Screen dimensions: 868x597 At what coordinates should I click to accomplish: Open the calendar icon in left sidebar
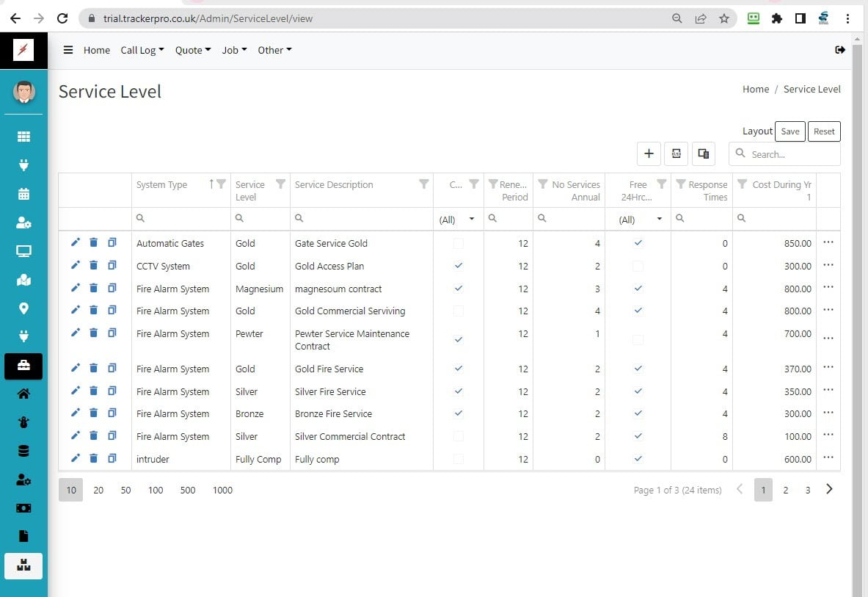click(23, 194)
